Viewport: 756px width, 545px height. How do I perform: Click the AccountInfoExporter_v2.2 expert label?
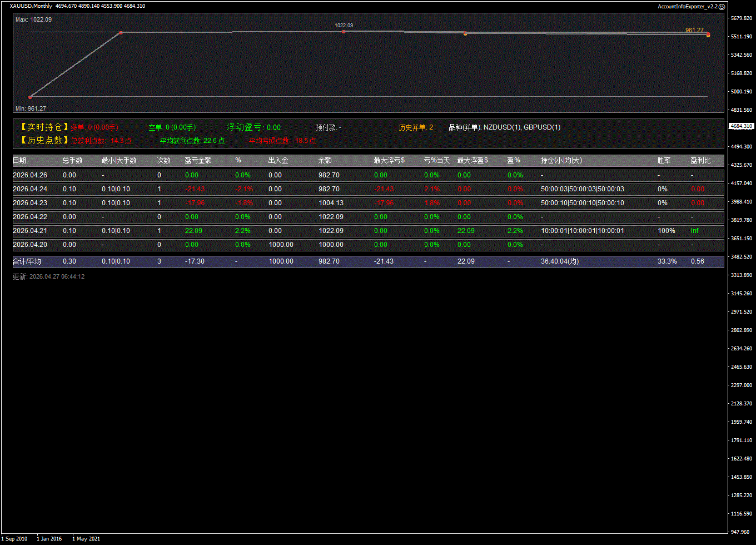point(688,7)
